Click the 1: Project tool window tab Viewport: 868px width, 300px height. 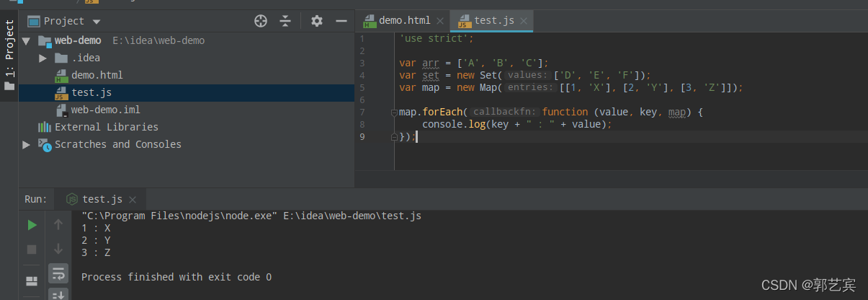[9, 54]
